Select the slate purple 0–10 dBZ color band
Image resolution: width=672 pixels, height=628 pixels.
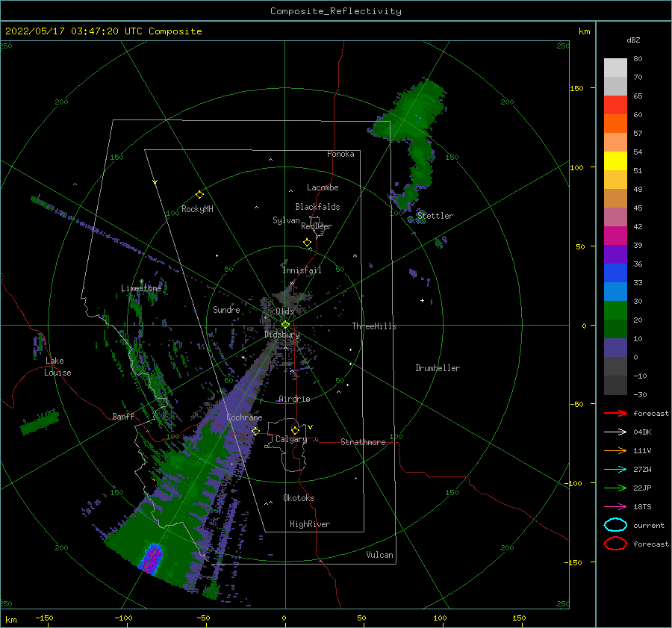615,348
